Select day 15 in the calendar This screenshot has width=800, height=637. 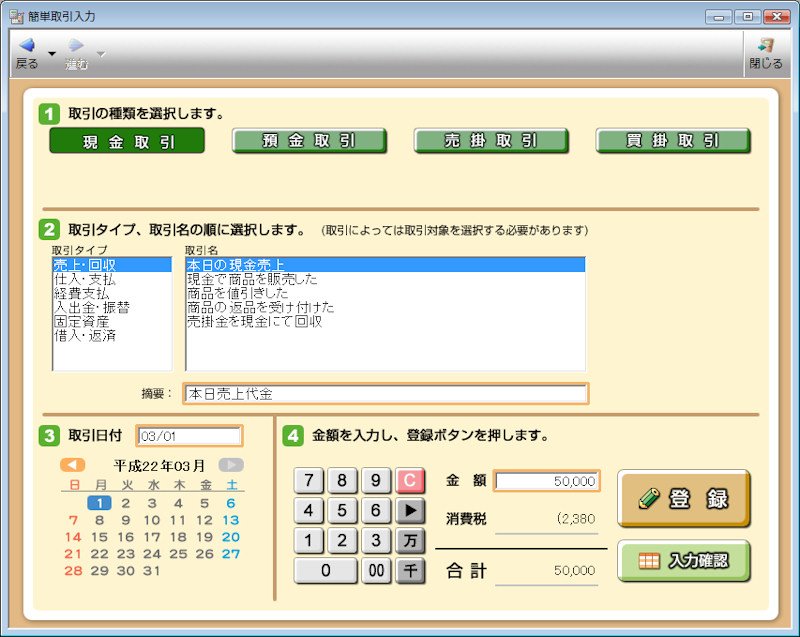99,537
